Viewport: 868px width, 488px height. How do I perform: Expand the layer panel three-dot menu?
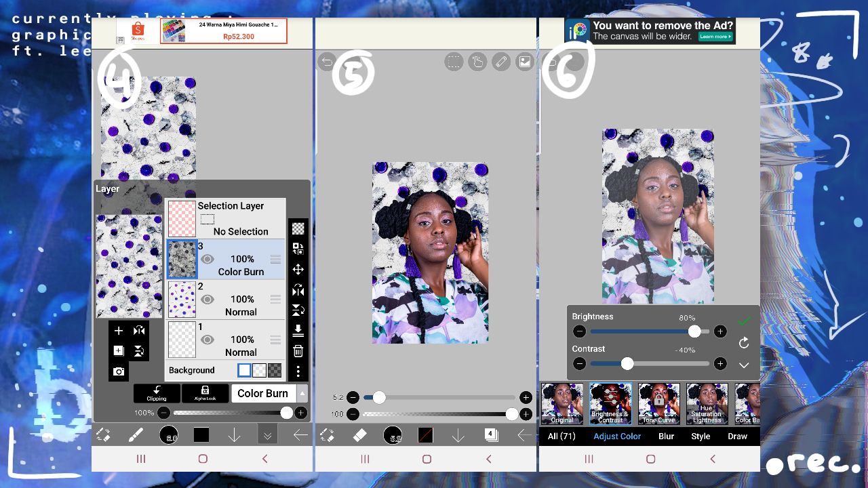tap(298, 371)
